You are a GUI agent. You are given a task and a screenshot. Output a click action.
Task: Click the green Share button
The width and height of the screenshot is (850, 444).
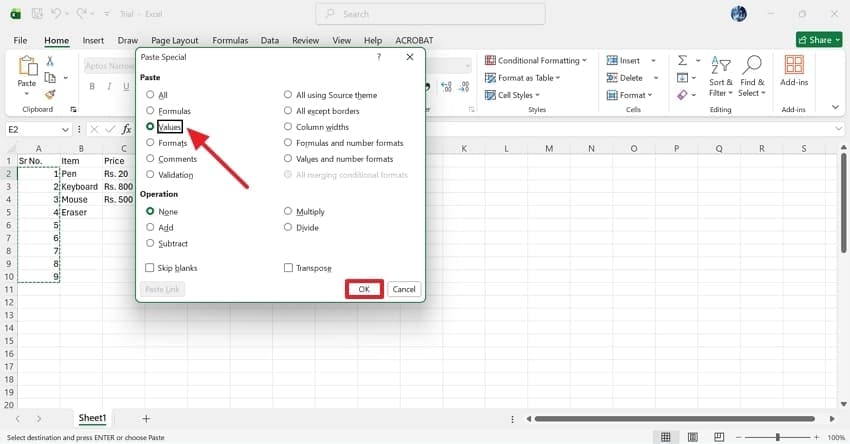coord(819,40)
